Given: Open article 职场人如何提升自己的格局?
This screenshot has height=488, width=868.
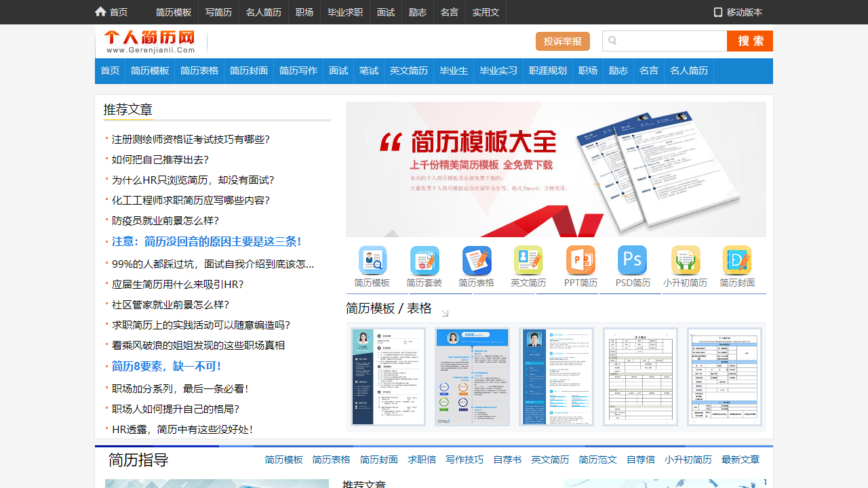Looking at the screenshot, I should click(x=176, y=409).
